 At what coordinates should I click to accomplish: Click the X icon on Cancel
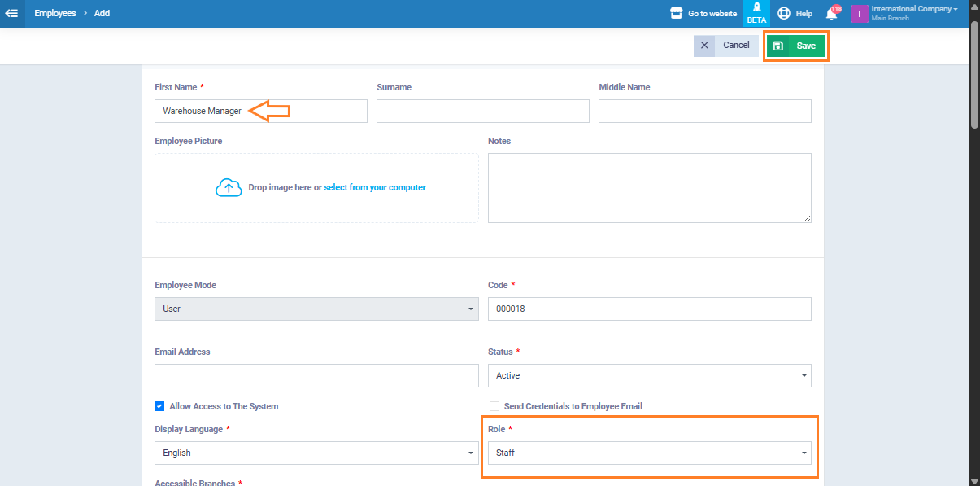704,46
